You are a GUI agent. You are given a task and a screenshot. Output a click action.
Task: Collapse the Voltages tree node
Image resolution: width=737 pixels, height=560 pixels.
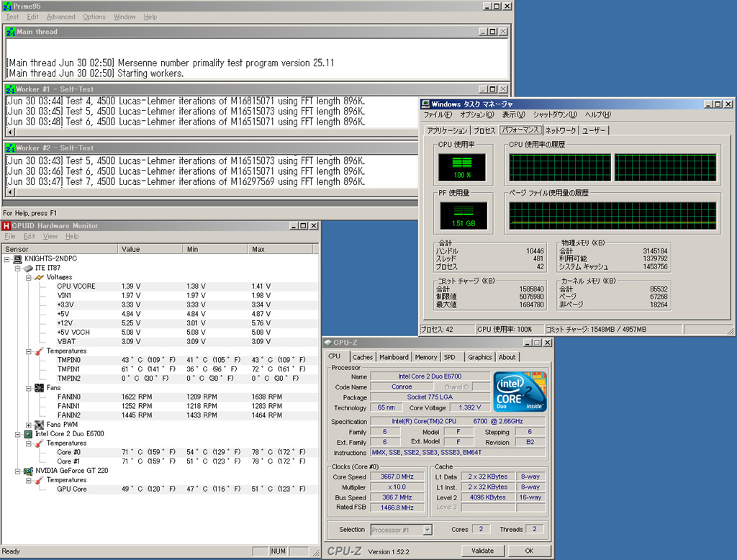pos(29,277)
